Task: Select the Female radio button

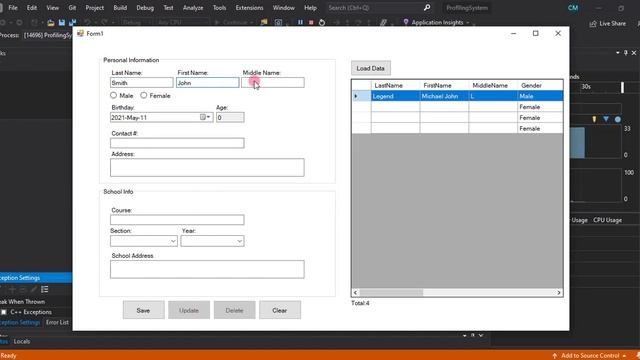Action: point(144,95)
